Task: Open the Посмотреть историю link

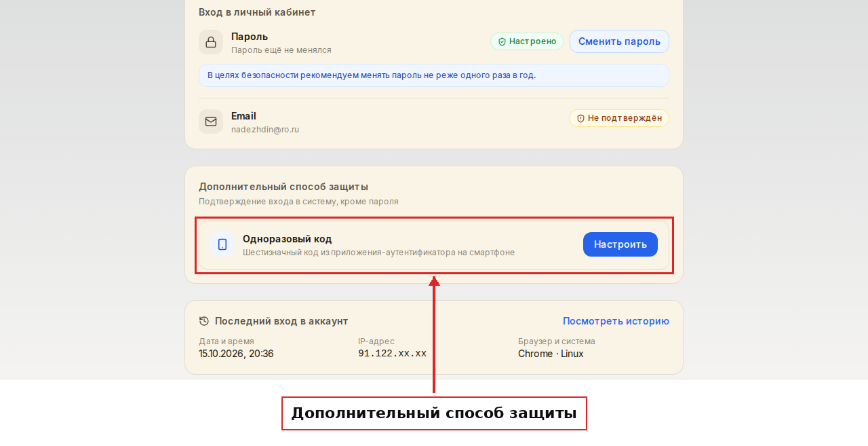Action: [x=616, y=321]
